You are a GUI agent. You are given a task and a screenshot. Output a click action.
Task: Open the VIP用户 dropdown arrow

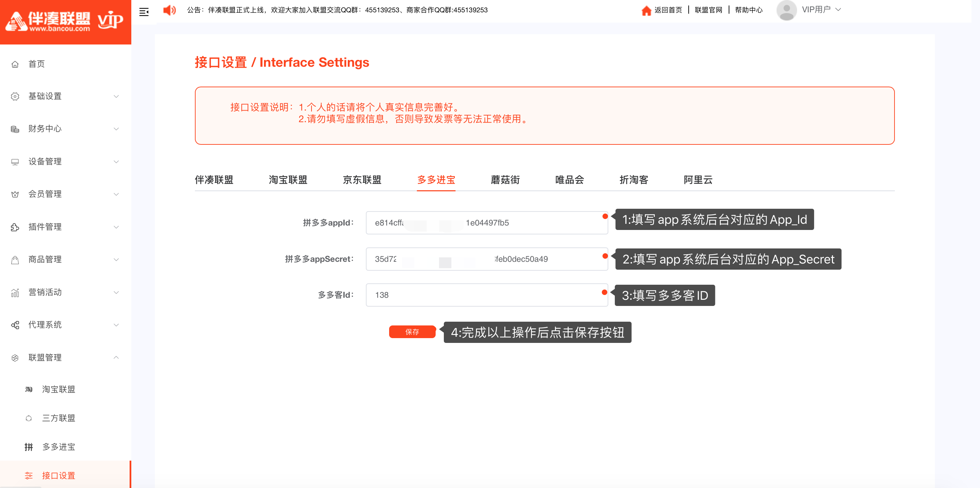838,10
